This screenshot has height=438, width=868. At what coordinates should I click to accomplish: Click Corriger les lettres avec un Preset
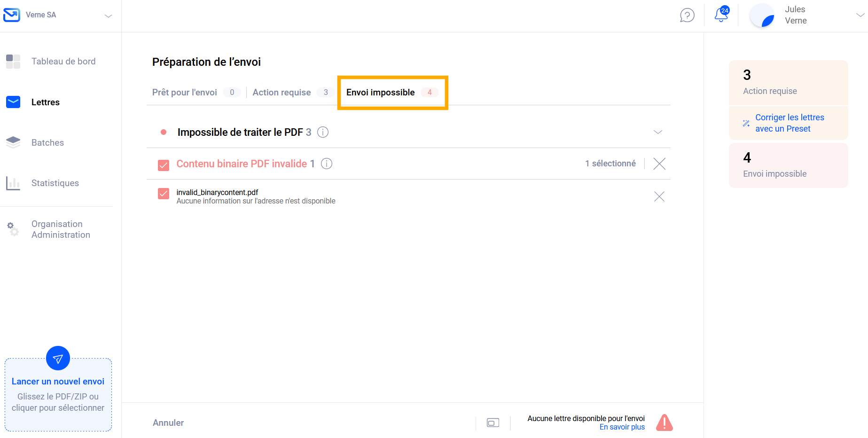pyautogui.click(x=789, y=123)
